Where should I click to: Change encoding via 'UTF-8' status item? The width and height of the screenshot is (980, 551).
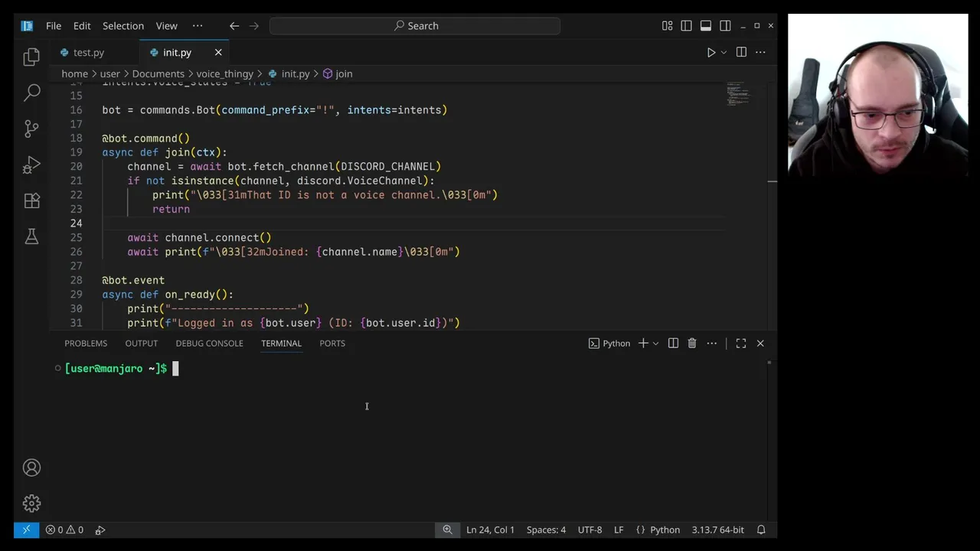click(590, 530)
